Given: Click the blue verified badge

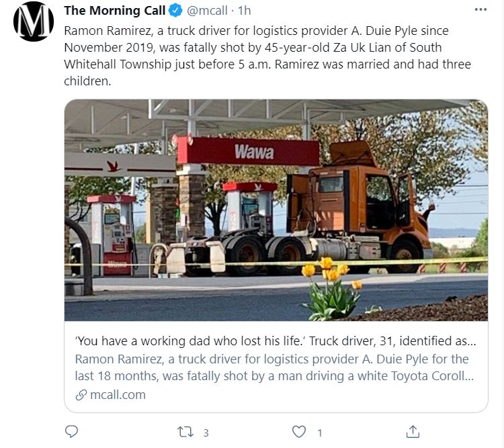Looking at the screenshot, I should click(x=176, y=11).
